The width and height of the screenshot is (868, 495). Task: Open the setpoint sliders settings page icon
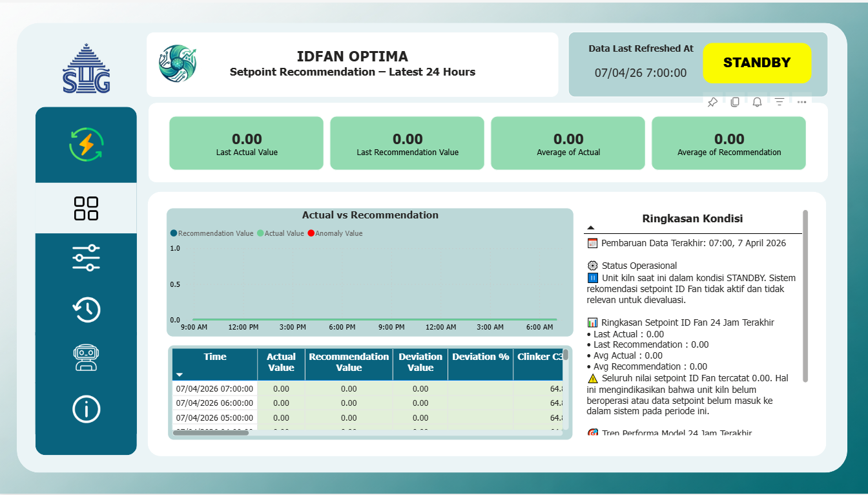pos(86,258)
